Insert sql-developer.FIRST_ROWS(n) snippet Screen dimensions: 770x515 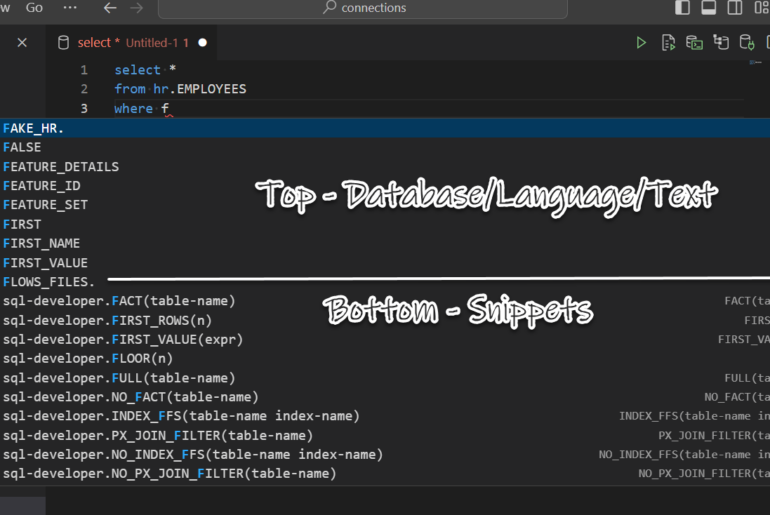click(385, 321)
